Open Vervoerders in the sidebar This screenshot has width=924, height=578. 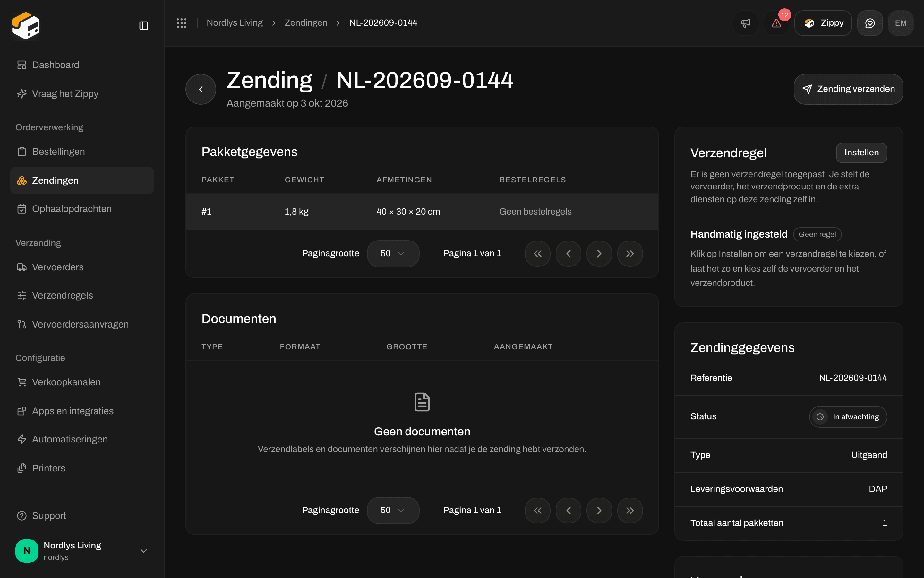(82, 267)
